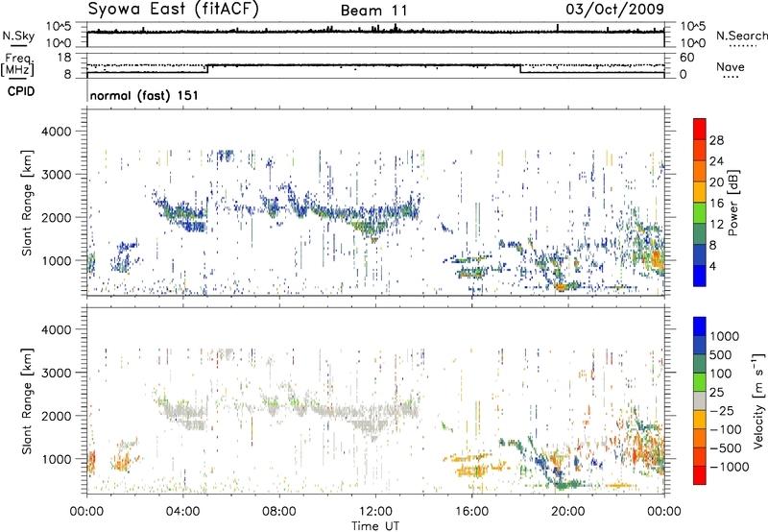Viewport: 768px width, 532px height.
Task: Click 'Slant Range [km]' label of power panel
Action: pos(27,203)
